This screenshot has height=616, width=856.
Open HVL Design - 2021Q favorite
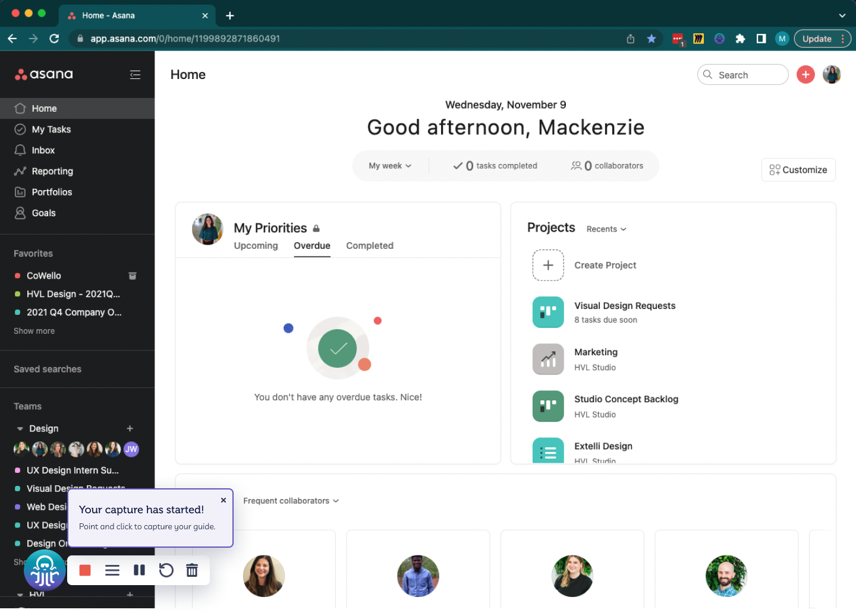[73, 294]
